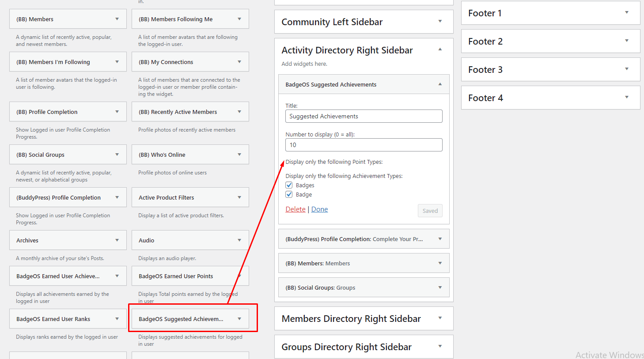644x359 pixels.
Task: Expand the (BB) Members: Members widget
Action: pos(440,264)
